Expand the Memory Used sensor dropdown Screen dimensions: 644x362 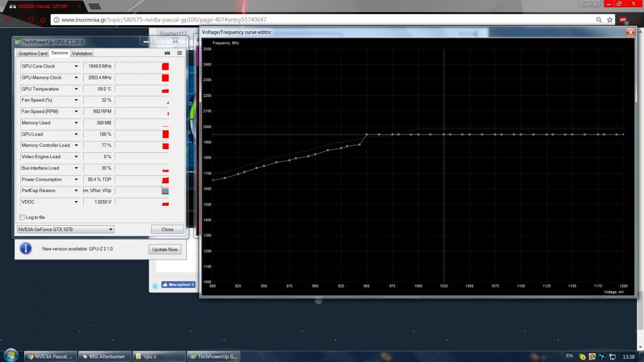(76, 123)
